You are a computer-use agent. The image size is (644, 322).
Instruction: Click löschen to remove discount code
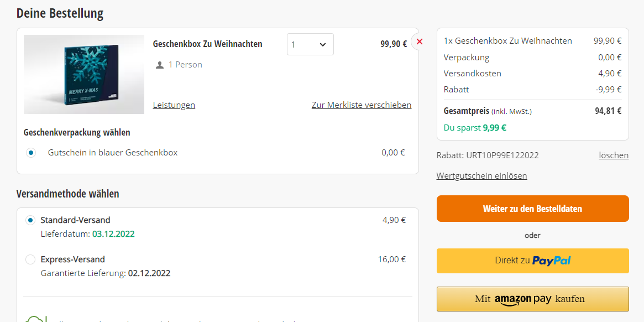click(614, 155)
